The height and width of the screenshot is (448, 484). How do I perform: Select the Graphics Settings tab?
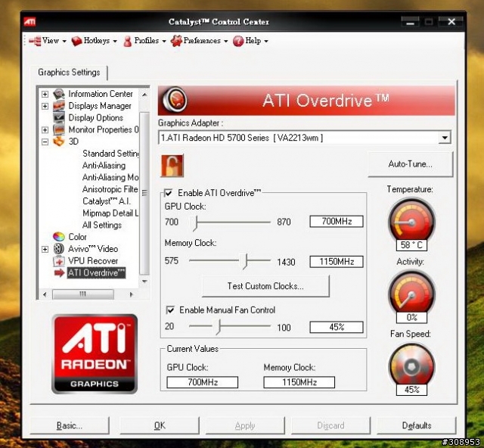pos(69,73)
